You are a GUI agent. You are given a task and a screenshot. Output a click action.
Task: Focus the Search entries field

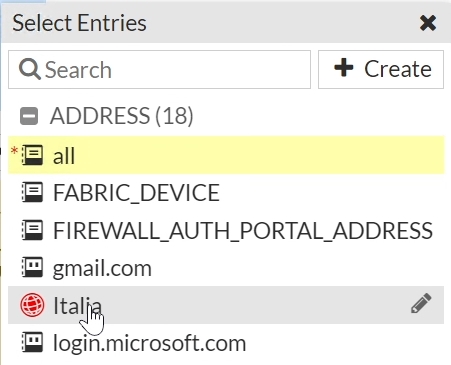point(159,69)
